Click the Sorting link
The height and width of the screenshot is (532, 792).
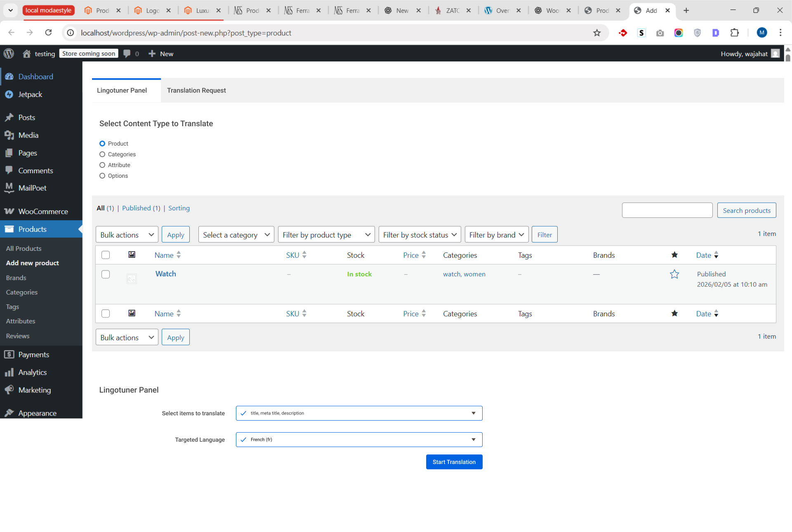tap(179, 208)
